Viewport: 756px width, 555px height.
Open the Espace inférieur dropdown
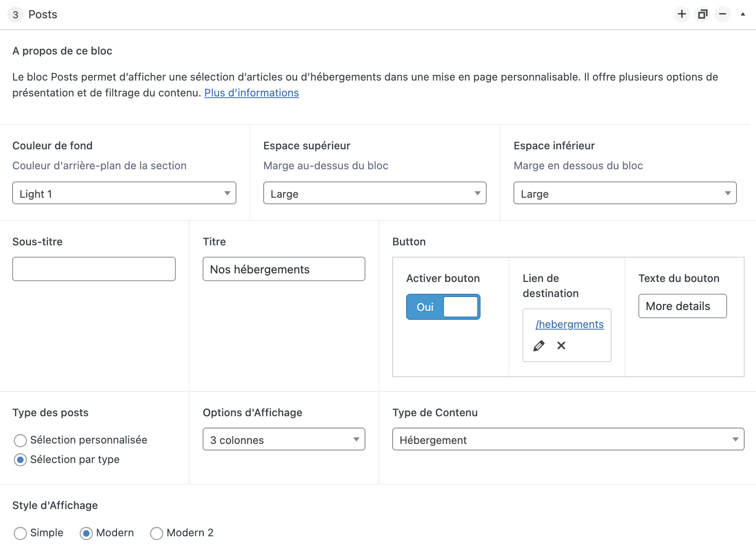point(625,193)
